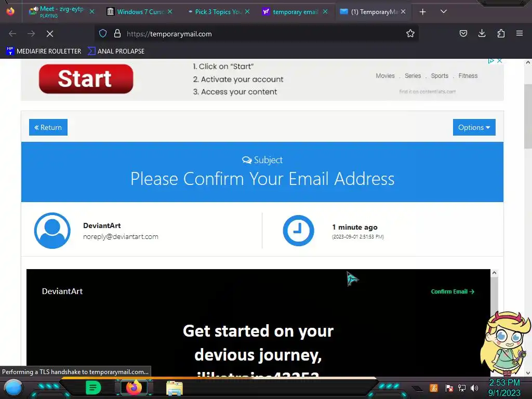Open MEDIAFIRE ROULETTER bookmark
532x399 pixels.
pos(44,51)
